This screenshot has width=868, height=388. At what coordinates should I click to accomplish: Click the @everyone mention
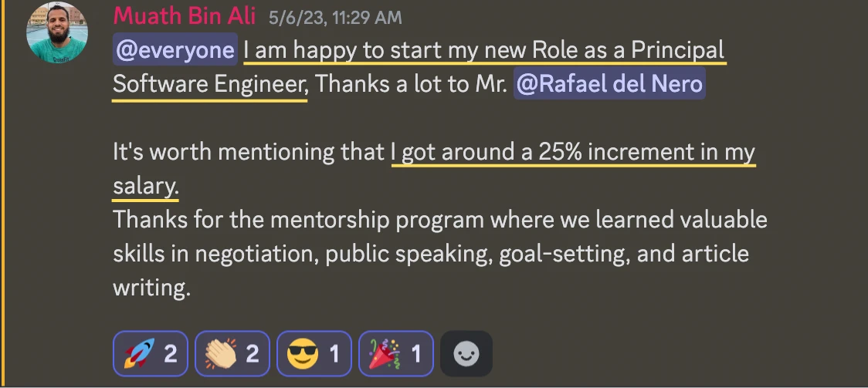point(175,51)
